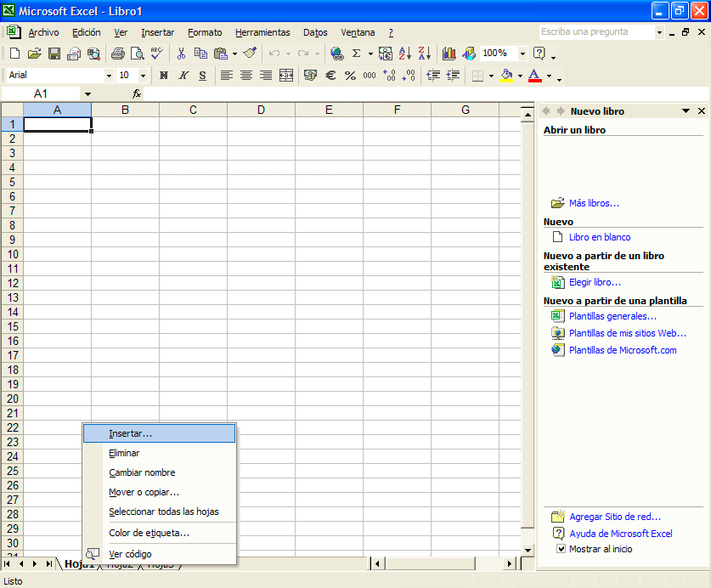Click the Copy icon
This screenshot has width=711, height=588.
pos(200,54)
